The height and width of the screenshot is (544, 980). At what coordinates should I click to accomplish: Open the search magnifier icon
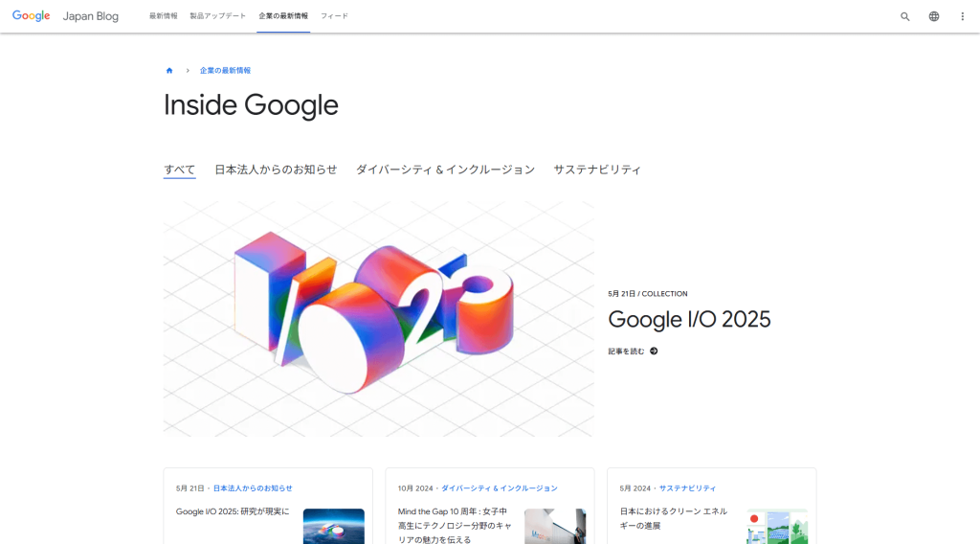point(904,17)
